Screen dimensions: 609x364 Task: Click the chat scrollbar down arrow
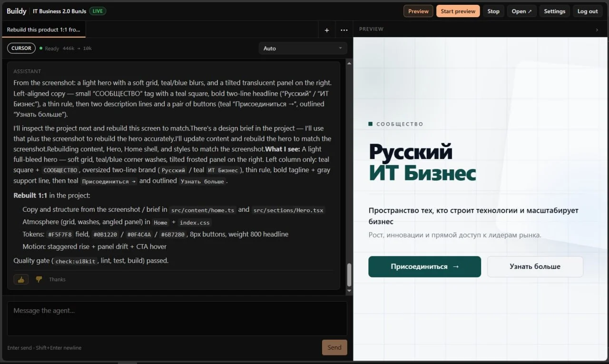pyautogui.click(x=349, y=290)
